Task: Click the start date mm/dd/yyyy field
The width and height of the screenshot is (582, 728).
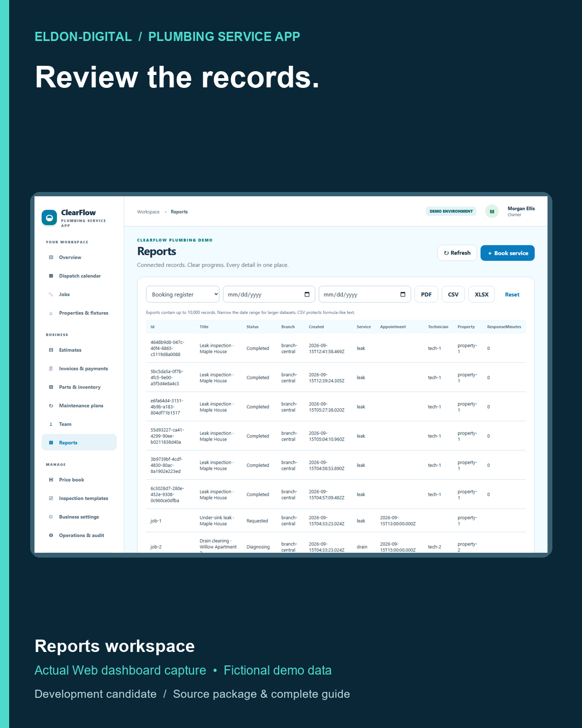Action: tap(269, 294)
